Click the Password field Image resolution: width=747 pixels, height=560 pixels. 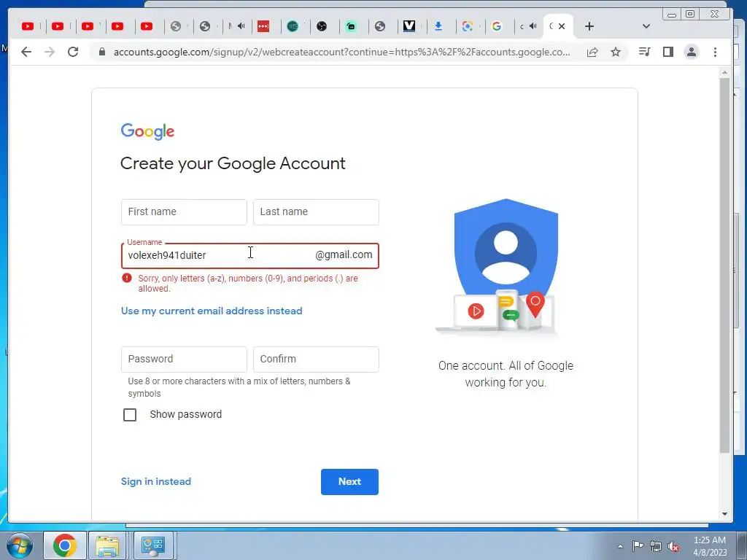click(184, 359)
